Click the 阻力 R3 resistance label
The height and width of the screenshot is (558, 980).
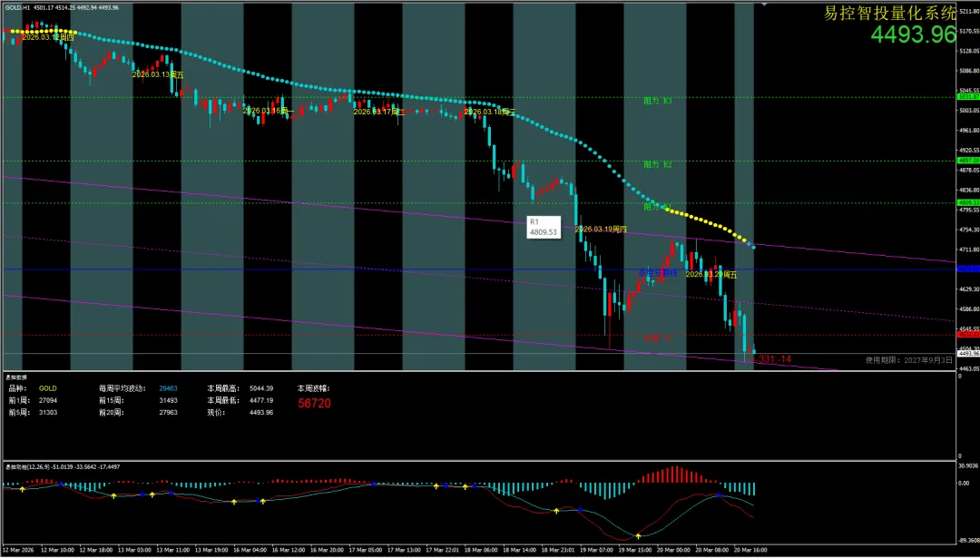coord(658,101)
